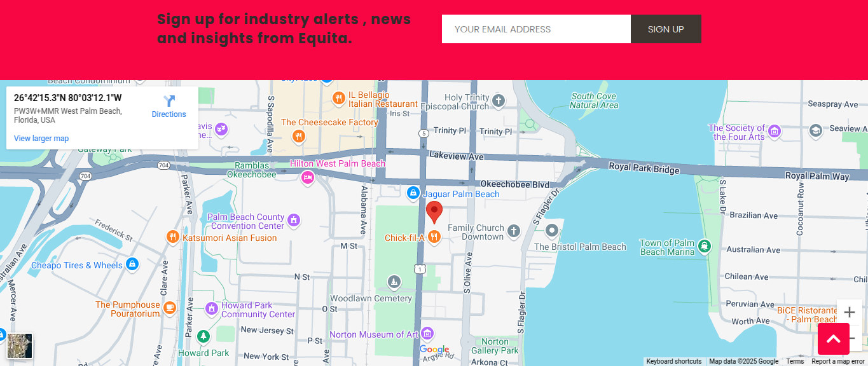Select The Society of the Four Arts icon
Viewport: 868px width, 370px height.
[774, 132]
